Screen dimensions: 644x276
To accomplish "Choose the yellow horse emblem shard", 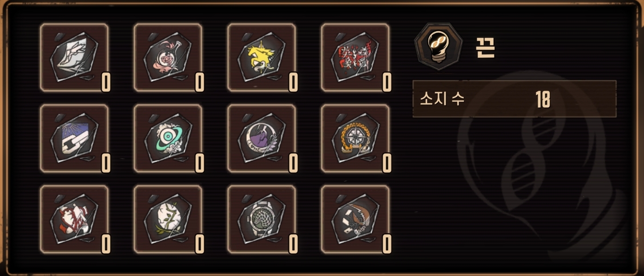I will pos(262,58).
